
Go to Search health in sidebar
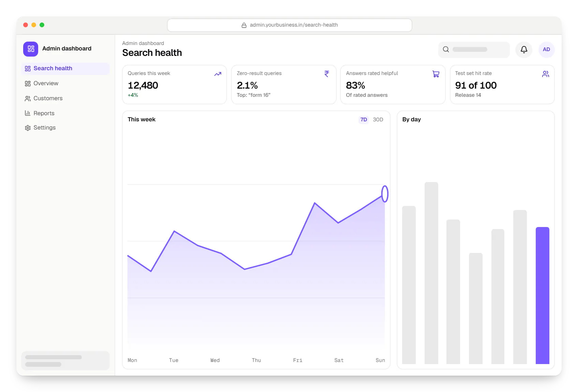tap(65, 69)
